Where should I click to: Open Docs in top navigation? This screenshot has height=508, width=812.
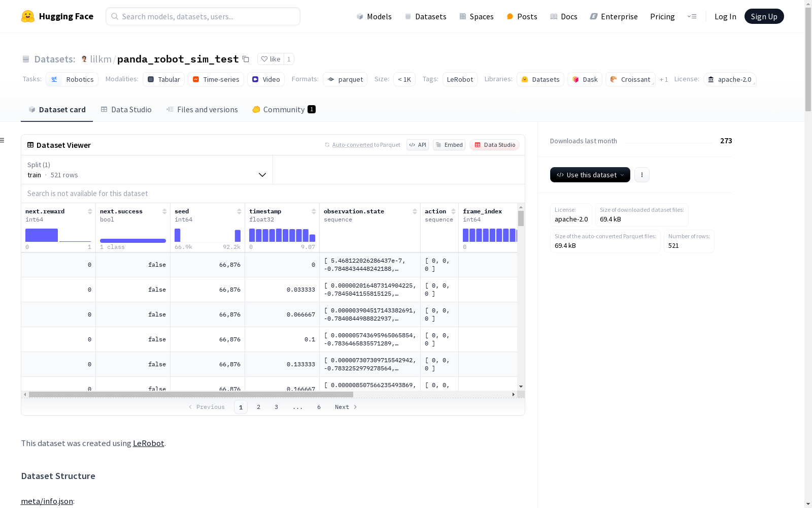pyautogui.click(x=564, y=16)
